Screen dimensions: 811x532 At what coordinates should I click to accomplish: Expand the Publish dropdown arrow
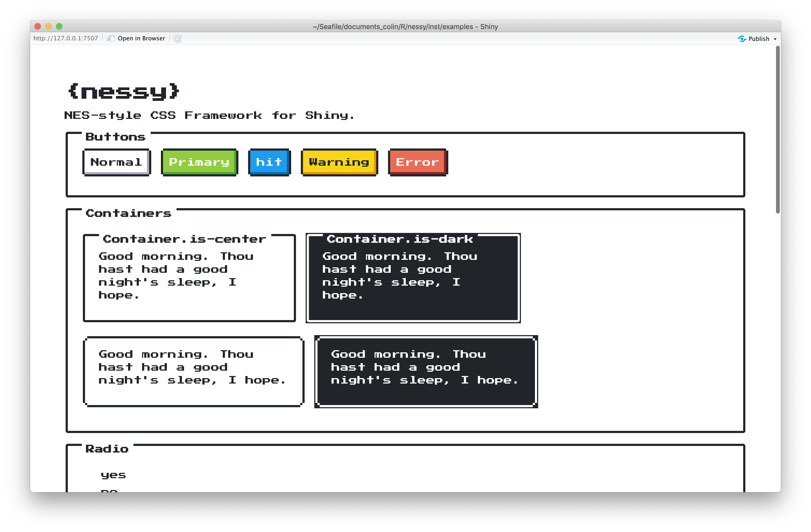click(x=775, y=39)
